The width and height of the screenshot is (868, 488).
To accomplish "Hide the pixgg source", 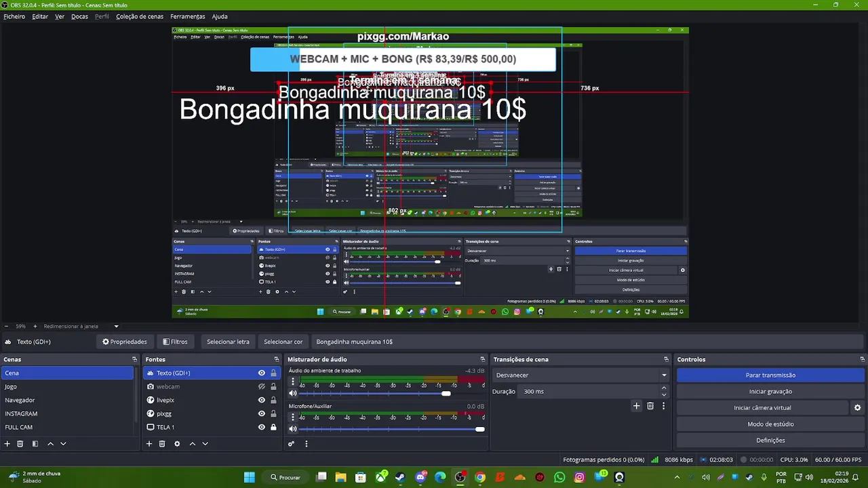I will 261,413.
